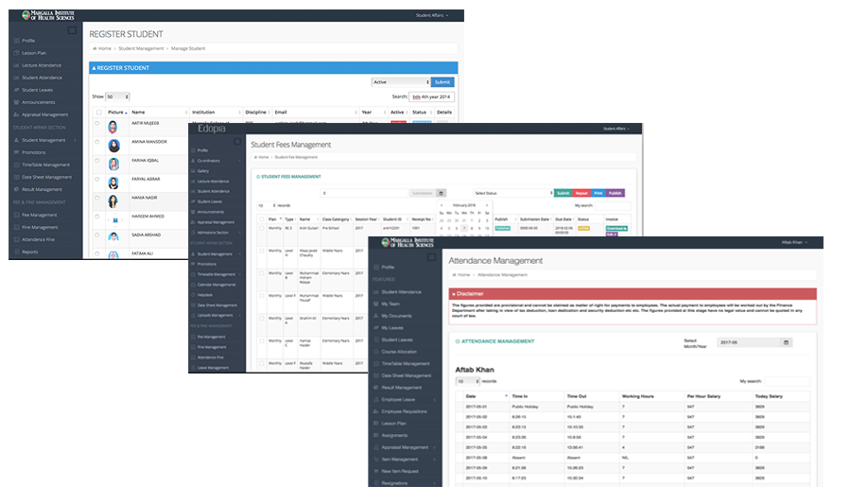This screenshot has height=504, width=850.
Task: Open the Show 50 entries dropdown
Action: pyautogui.click(x=117, y=96)
